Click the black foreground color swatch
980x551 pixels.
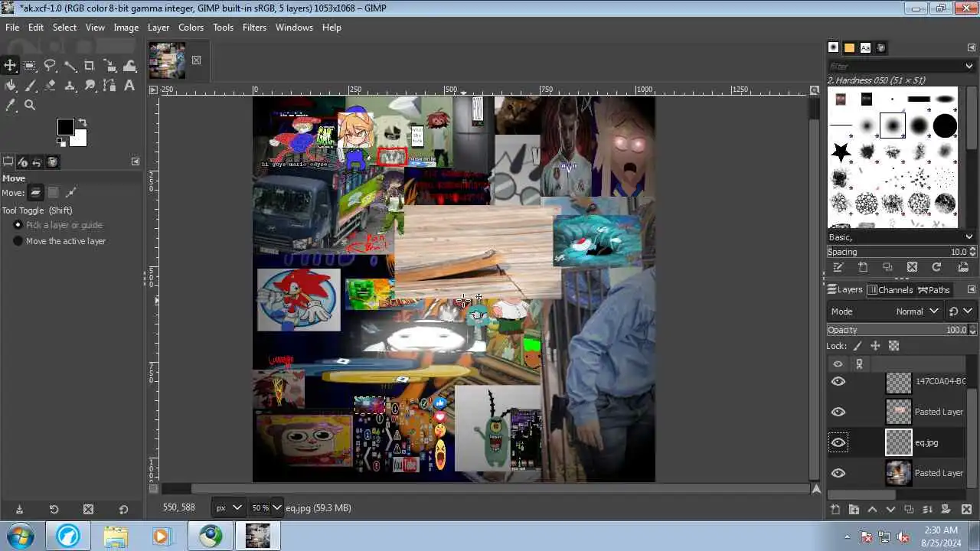[x=65, y=127]
